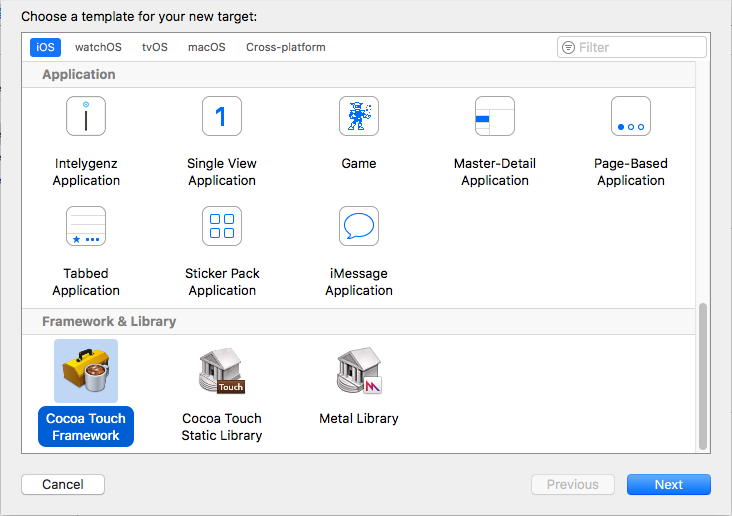Switch to the watchOS tab

tap(98, 47)
